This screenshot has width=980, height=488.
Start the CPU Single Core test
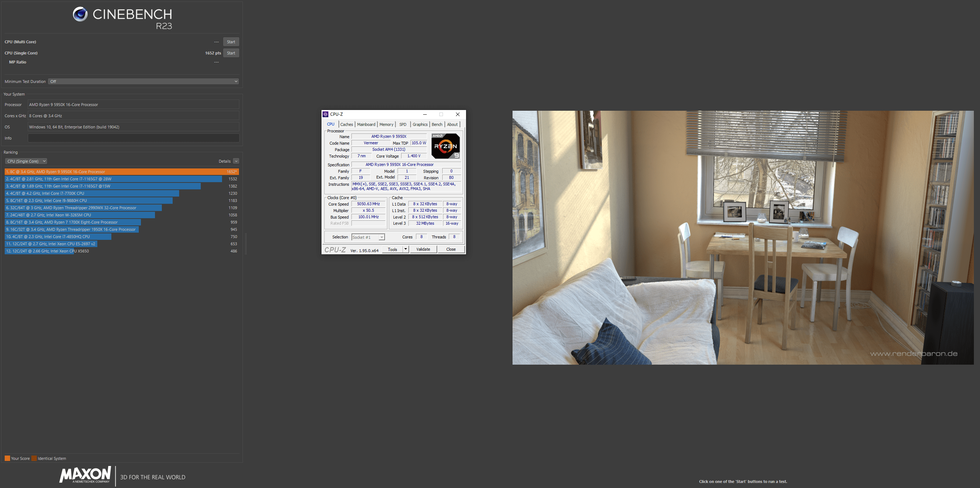coord(231,53)
